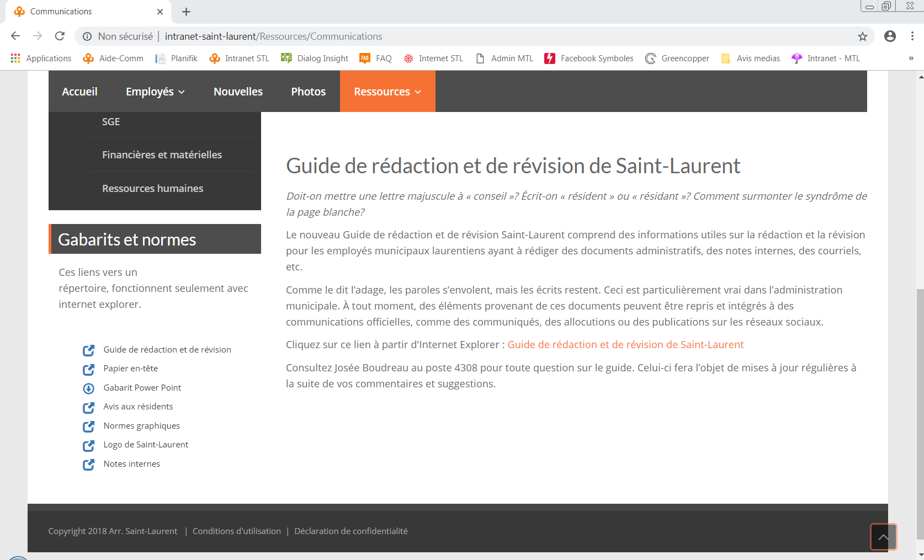Select Ressources humaines in the sidebar
This screenshot has height=560, width=924.
coord(152,189)
